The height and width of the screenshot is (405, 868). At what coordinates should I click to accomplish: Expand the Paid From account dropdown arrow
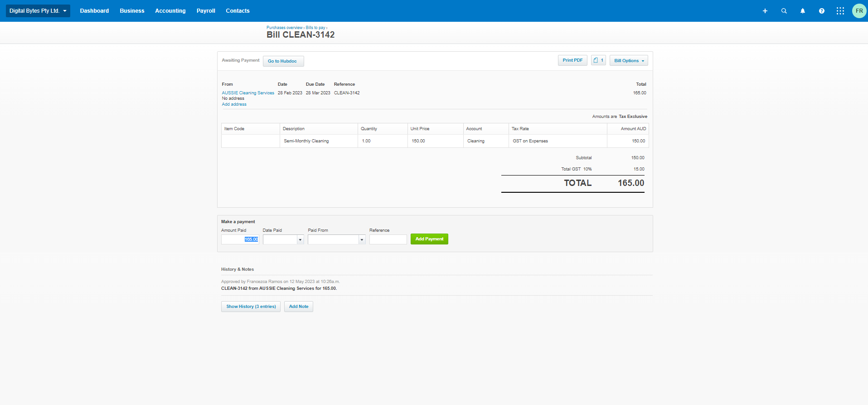pos(362,239)
